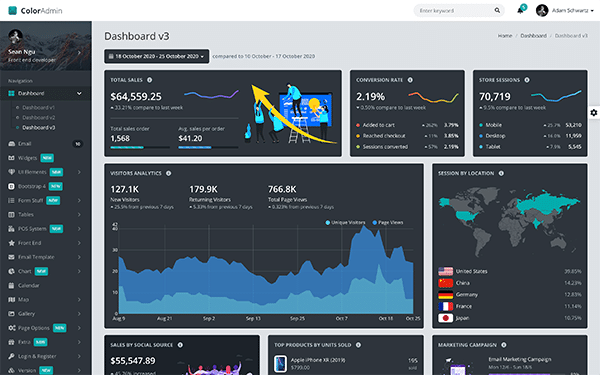Image resolution: width=600 pixels, height=375 pixels.
Task: Expand the Sean Ngu profile chevron
Action: [x=79, y=52]
